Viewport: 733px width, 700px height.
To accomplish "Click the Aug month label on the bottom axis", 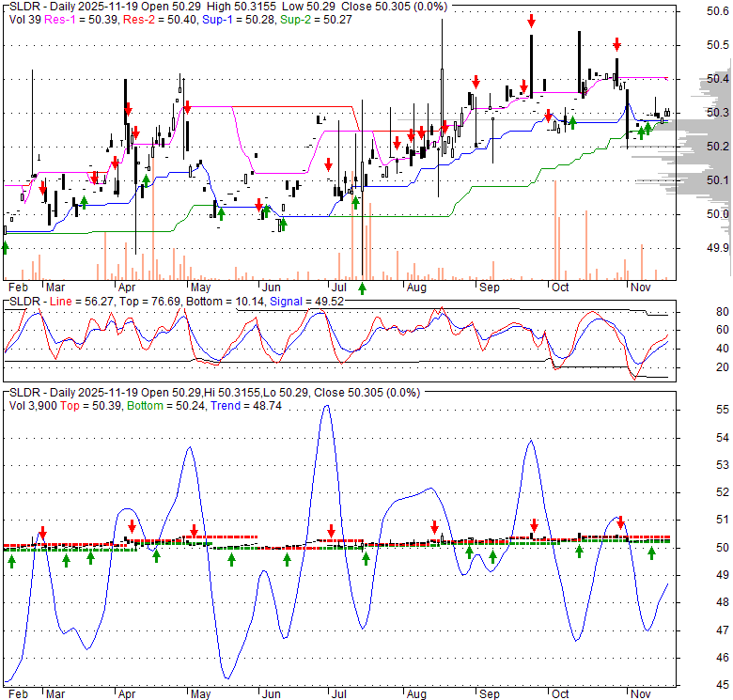I will point(418,693).
